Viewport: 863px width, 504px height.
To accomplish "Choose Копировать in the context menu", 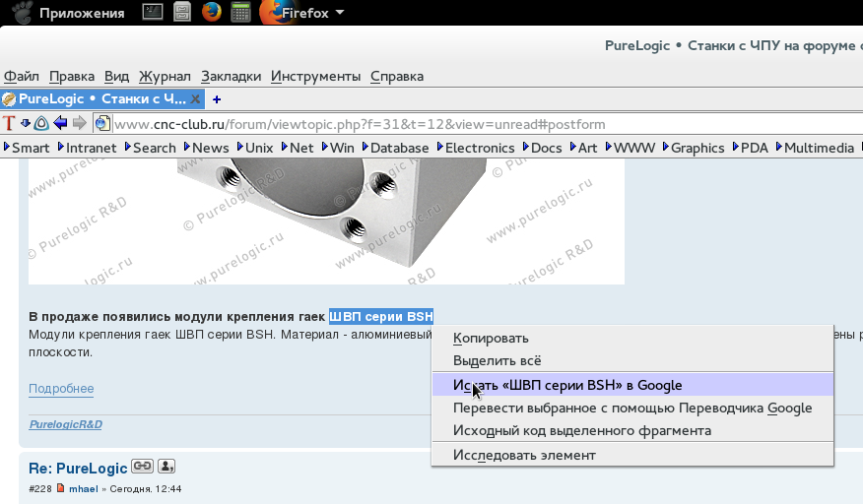I will [x=632, y=339].
